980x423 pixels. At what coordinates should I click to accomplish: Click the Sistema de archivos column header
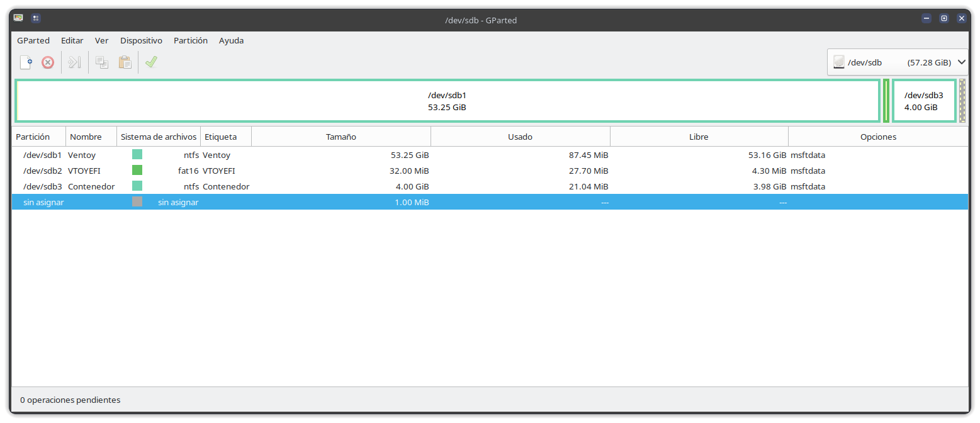[159, 137]
